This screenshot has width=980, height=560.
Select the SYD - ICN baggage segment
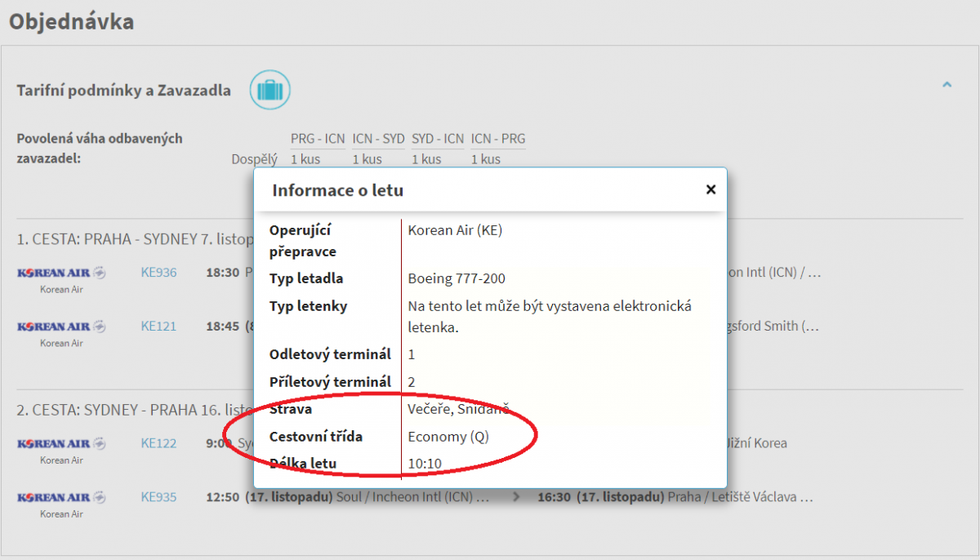(438, 139)
